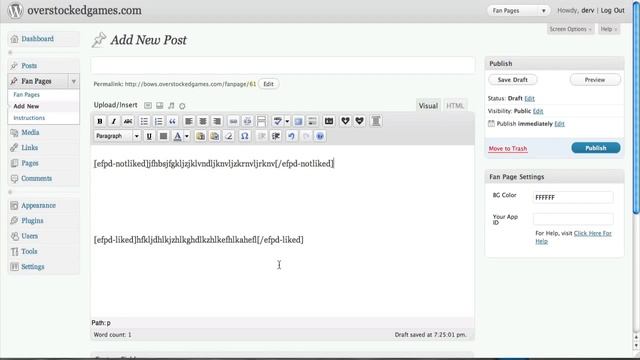Click the heart icon beside the film-strip icon
640x360 pixels.
(x=345, y=121)
